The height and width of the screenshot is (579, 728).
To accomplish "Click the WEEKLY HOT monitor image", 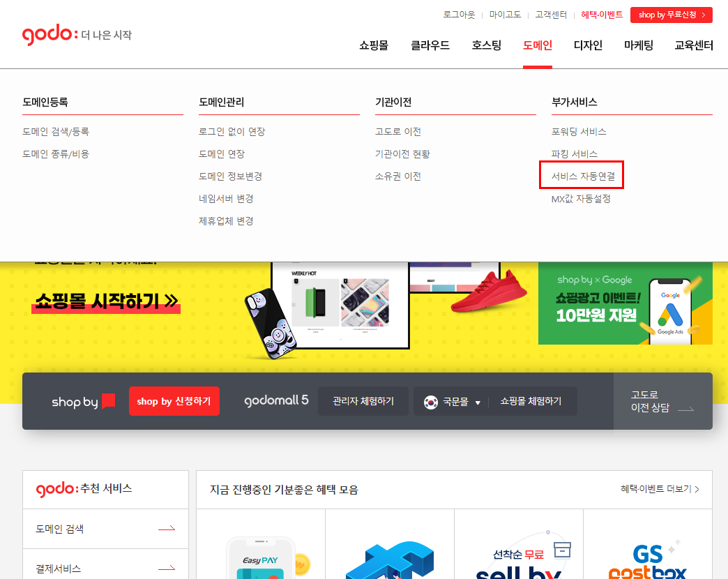I will pyautogui.click(x=340, y=304).
